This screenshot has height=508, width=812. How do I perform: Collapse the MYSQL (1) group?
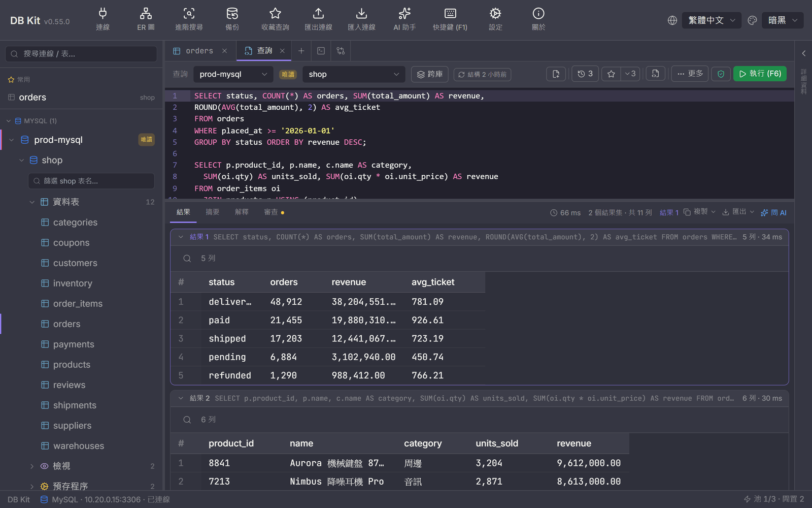9,121
